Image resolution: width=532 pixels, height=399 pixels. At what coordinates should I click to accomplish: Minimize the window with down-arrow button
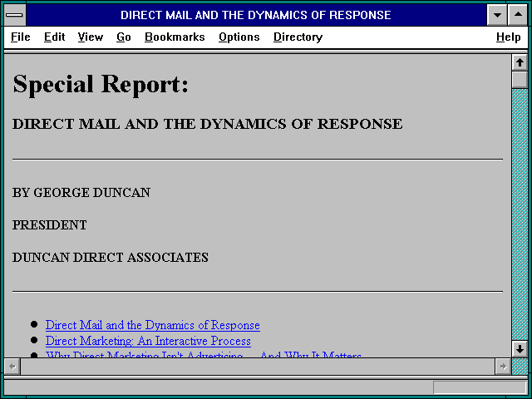497,15
